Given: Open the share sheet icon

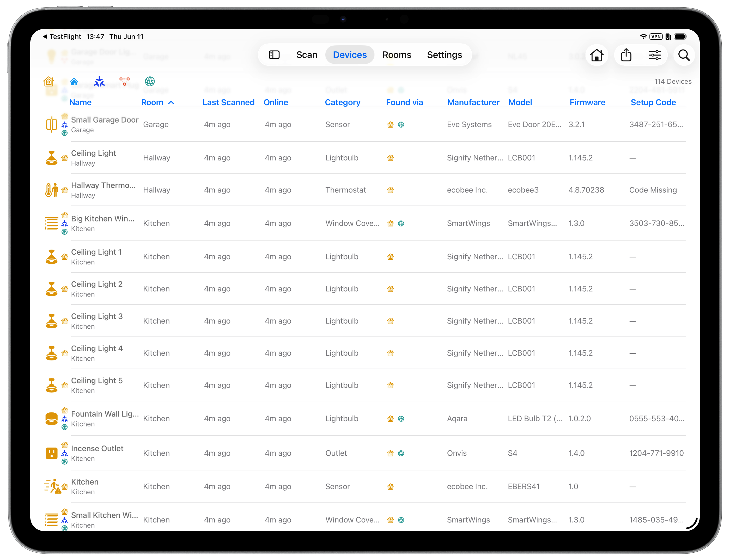Looking at the screenshot, I should click(626, 55).
